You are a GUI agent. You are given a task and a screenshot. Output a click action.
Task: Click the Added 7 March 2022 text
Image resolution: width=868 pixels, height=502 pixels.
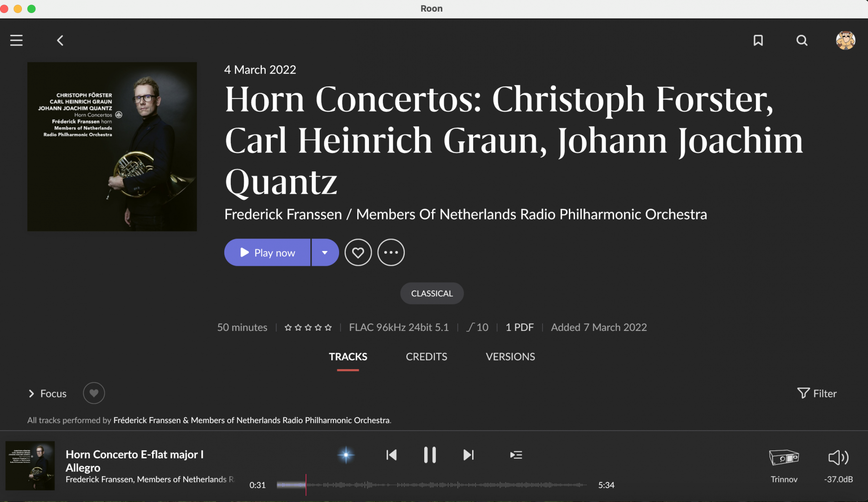tap(599, 327)
